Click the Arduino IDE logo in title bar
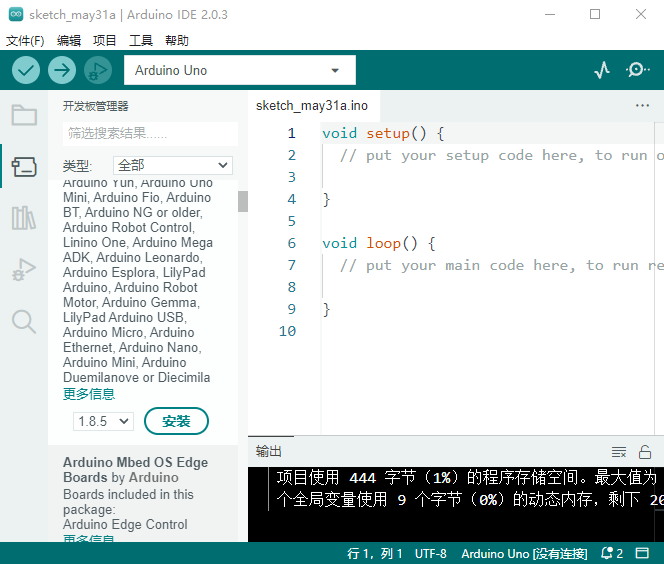The width and height of the screenshot is (664, 564). click(16, 14)
